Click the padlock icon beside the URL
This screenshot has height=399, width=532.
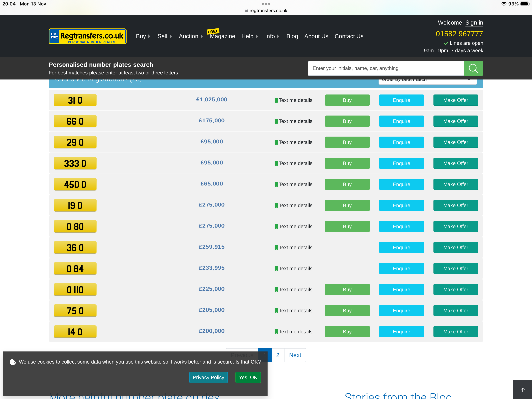(x=246, y=11)
